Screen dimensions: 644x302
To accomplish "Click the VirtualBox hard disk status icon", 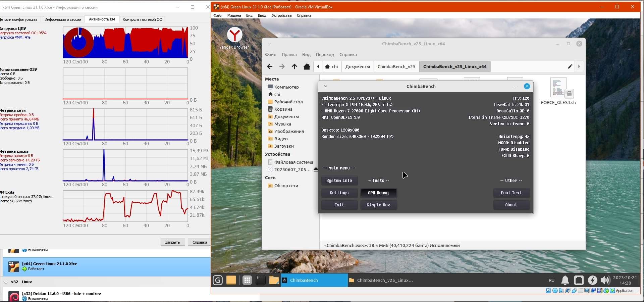I will [548, 291].
